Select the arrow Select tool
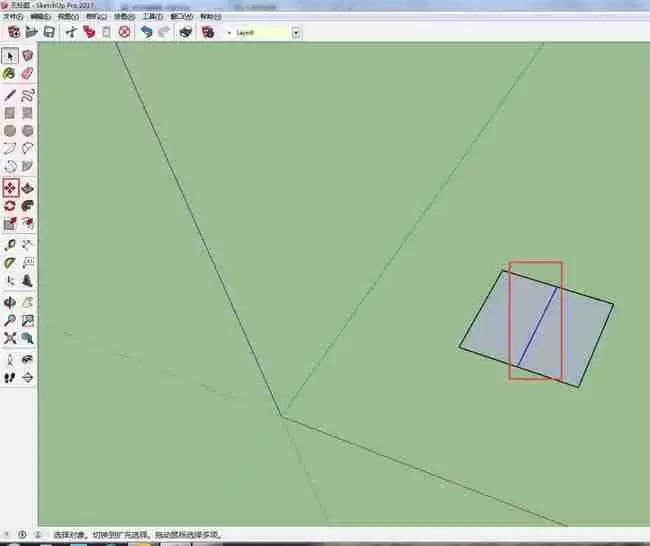This screenshot has width=650, height=546. coord(10,56)
